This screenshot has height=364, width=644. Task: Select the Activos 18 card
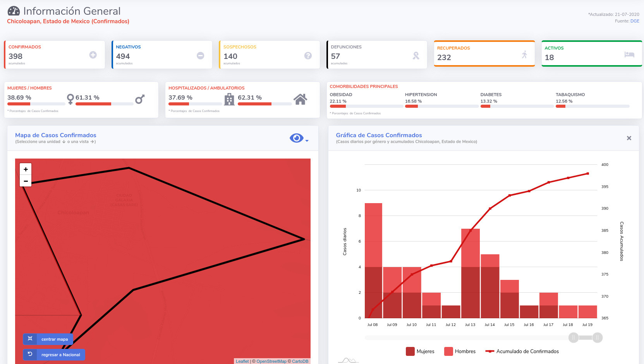pyautogui.click(x=592, y=53)
